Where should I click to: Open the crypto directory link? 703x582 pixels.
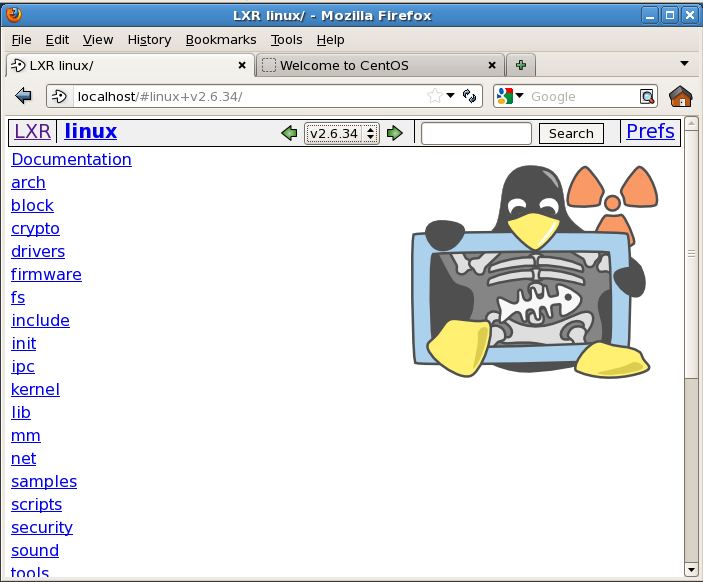(35, 229)
